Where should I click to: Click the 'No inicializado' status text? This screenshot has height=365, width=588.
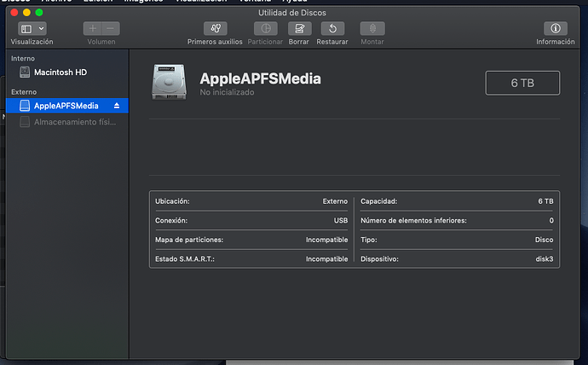[227, 92]
